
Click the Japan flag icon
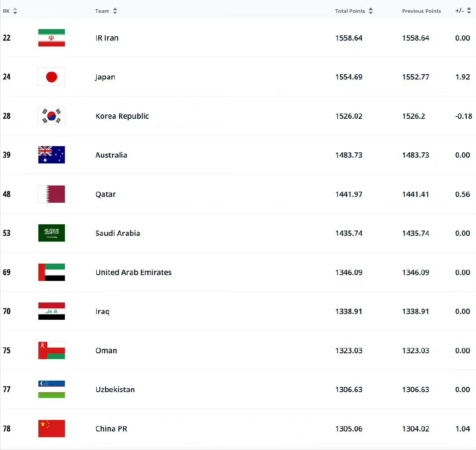pos(52,77)
